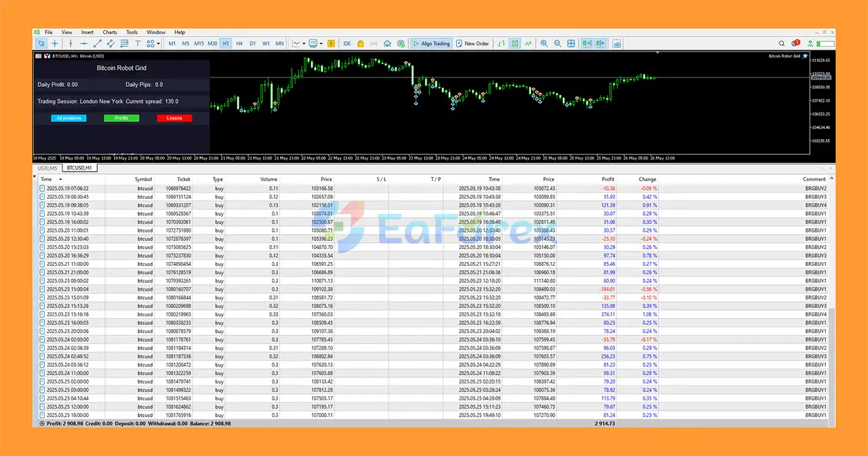Select the BTCUSD,H1 chart tab
868x456 pixels.
tap(80, 168)
